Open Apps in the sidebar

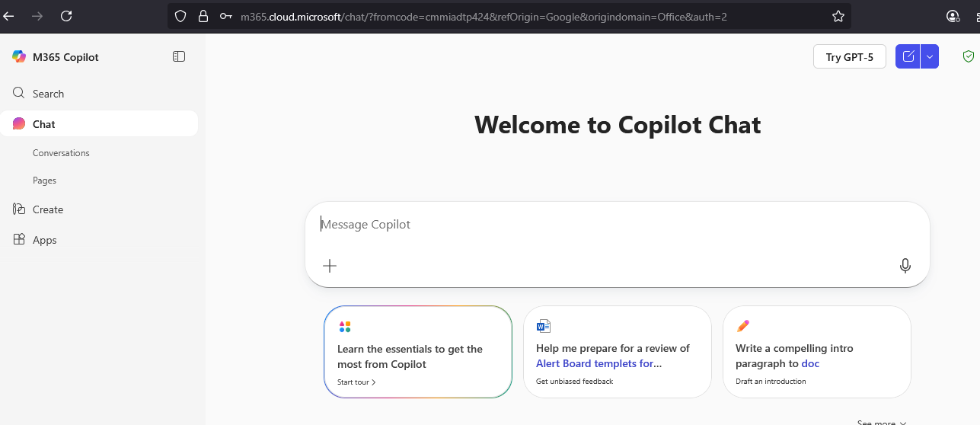[99, 240]
